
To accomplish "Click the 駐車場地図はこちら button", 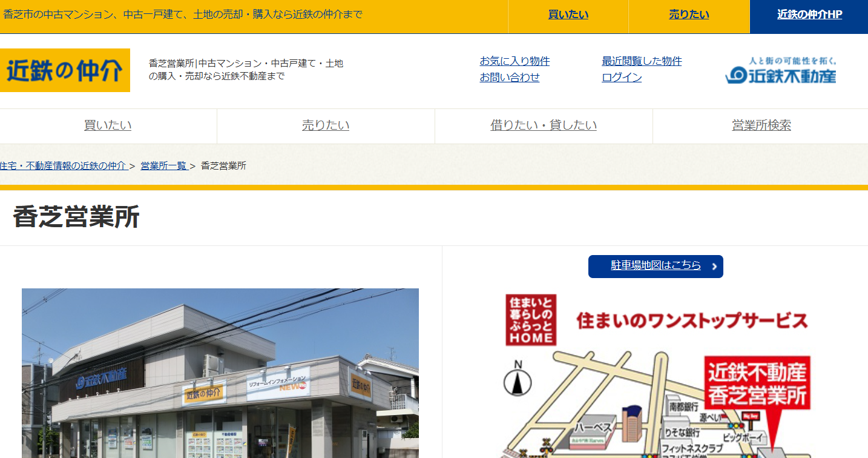I will [x=656, y=267].
